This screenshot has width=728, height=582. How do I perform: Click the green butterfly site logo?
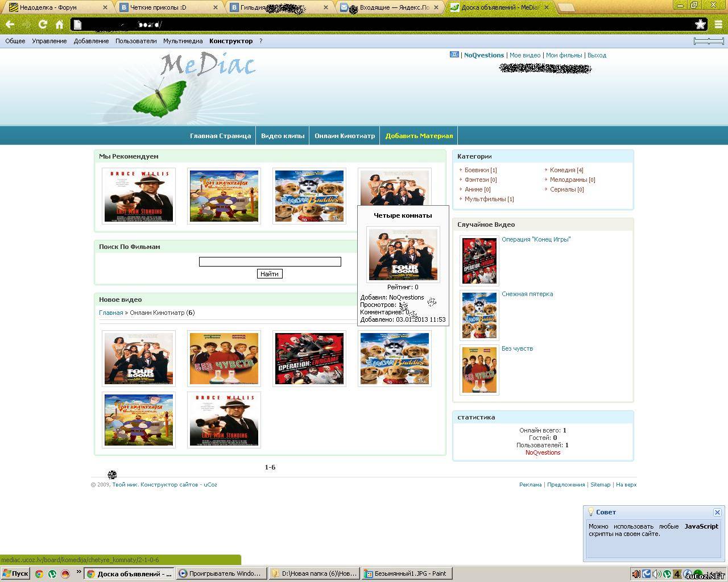pos(160,98)
